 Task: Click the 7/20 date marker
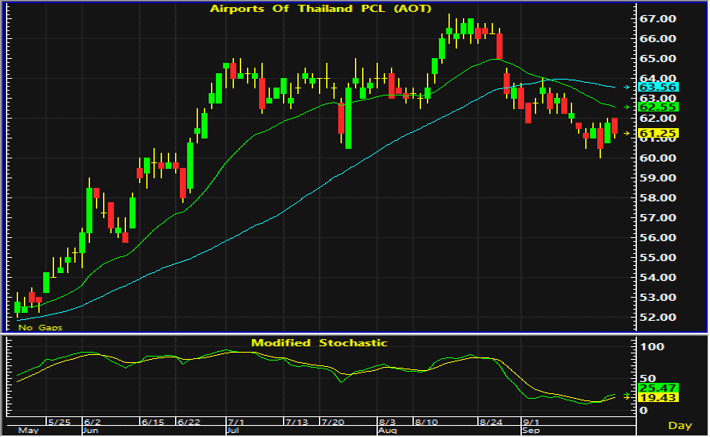[x=333, y=422]
